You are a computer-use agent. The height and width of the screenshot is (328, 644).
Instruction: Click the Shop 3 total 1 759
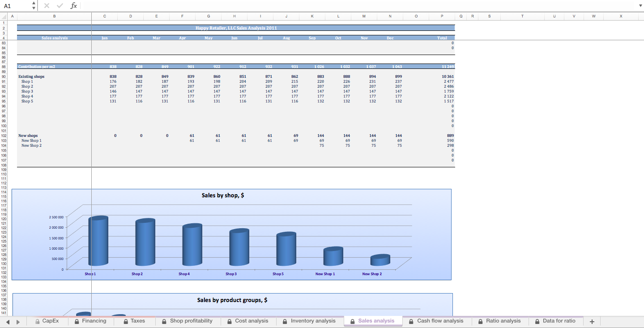tap(448, 91)
